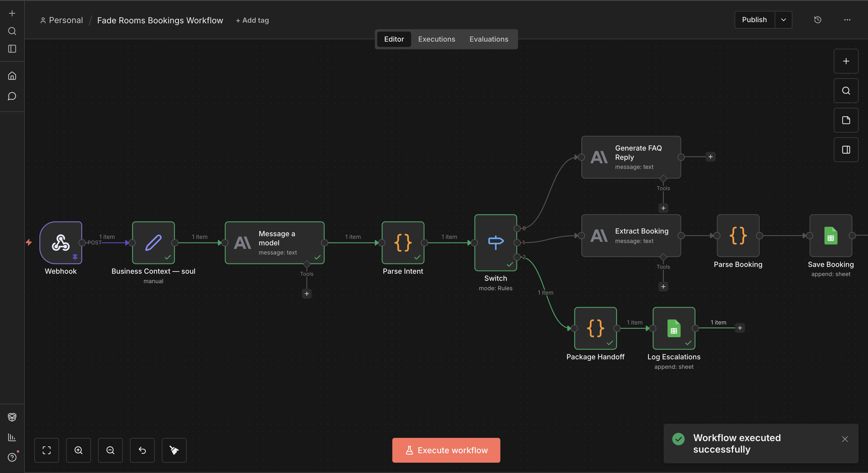Screen dimensions: 868x473
Task: Go to Home in the sidebar
Action: [x=12, y=76]
